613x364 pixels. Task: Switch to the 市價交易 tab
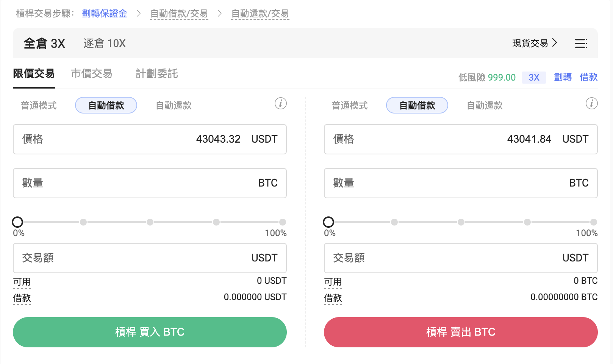91,73
